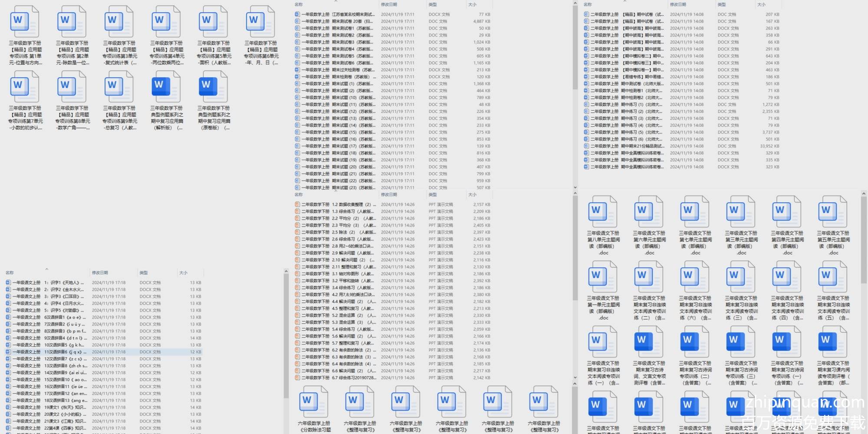This screenshot has height=434, width=868.
Task: Select 应用题专项训练第6单元 年、月、日 document icon
Action: 260,22
